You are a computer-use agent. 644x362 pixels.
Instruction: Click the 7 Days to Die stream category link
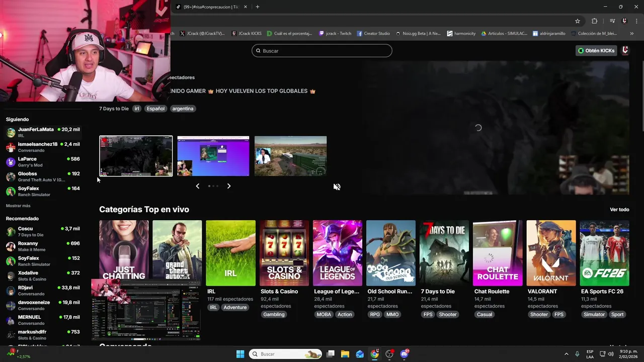(114, 109)
